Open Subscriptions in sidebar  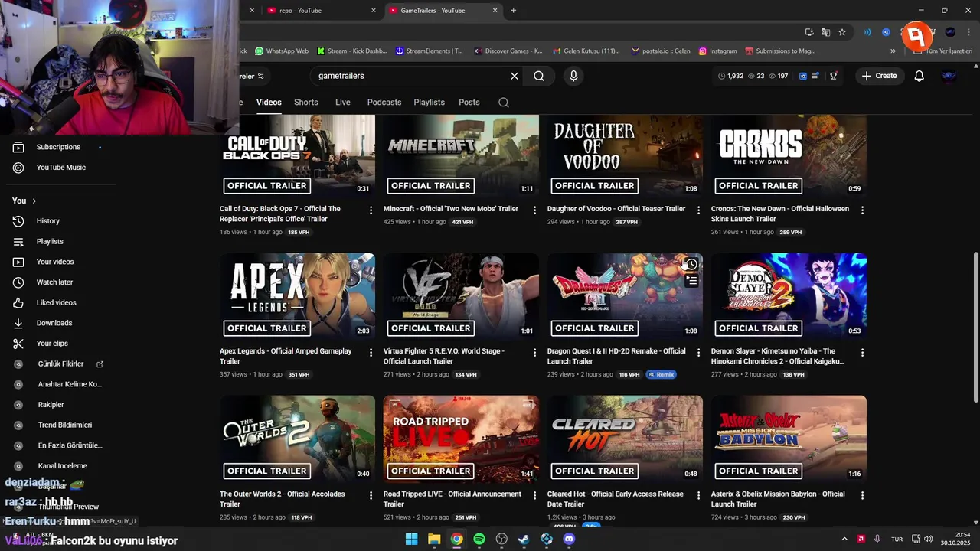tap(58, 147)
